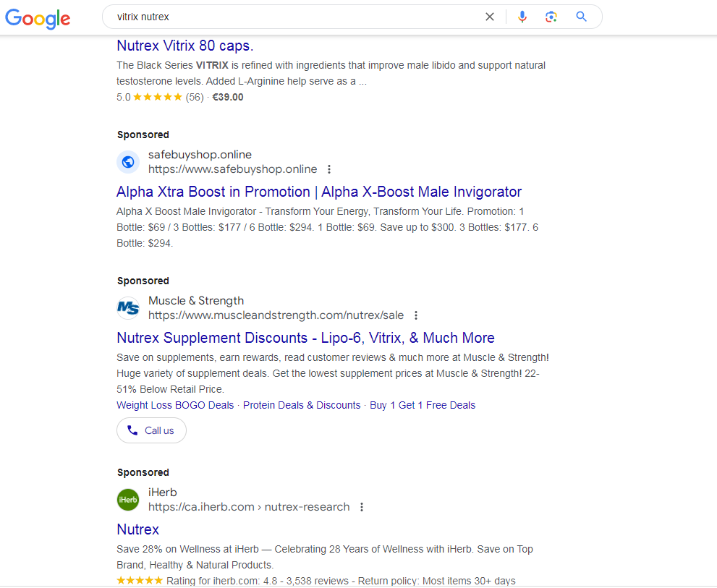Viewport: 717px width, 588px height.
Task: Click the "Call us" button
Action: (151, 430)
